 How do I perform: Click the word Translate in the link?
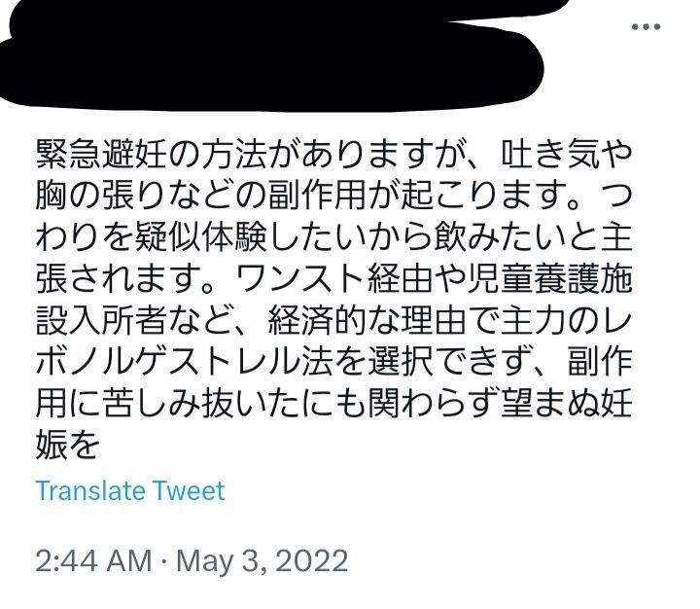(89, 491)
